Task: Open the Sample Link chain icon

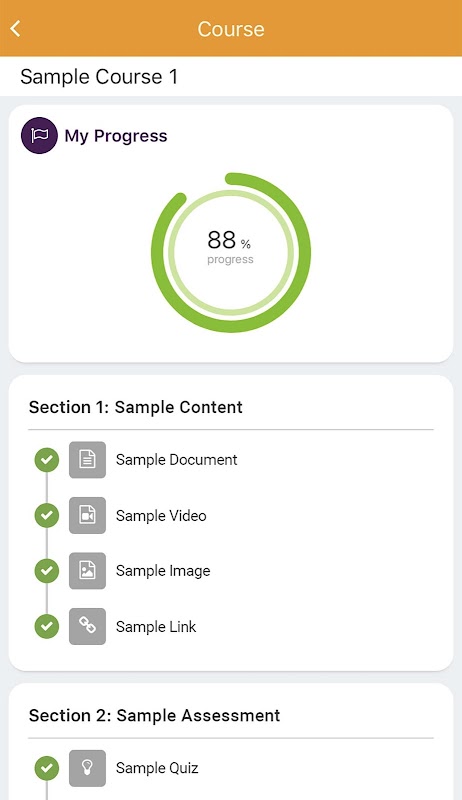Action: (87, 626)
